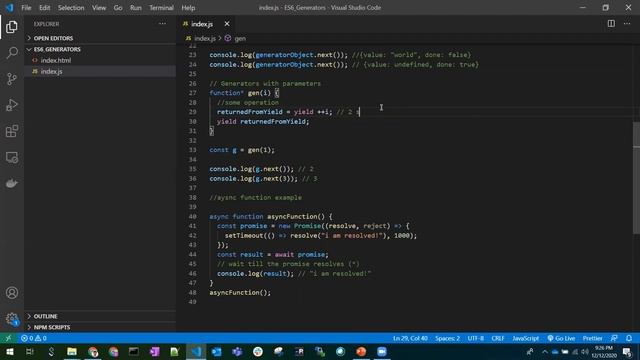Screen dimensions: 640x360
Task: Open the File menu
Action: point(26,7)
